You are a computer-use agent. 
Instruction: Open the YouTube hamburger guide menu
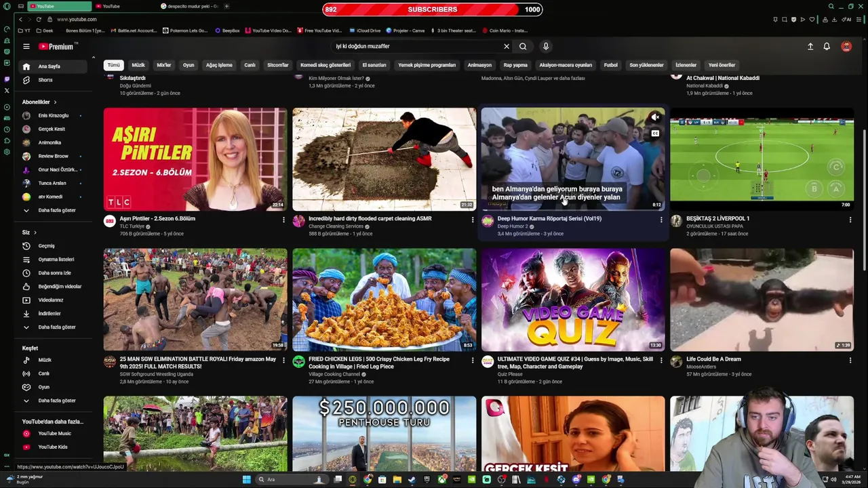(x=26, y=47)
